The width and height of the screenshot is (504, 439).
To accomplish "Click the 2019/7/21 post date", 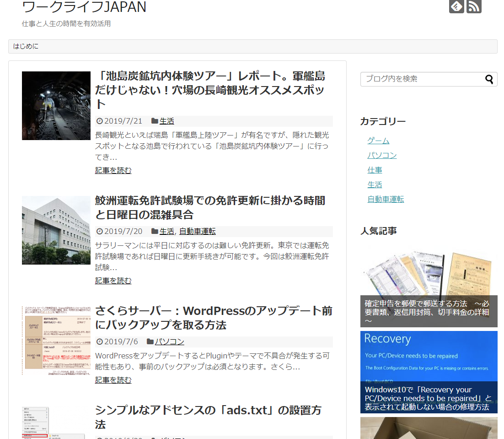I will click(x=123, y=121).
